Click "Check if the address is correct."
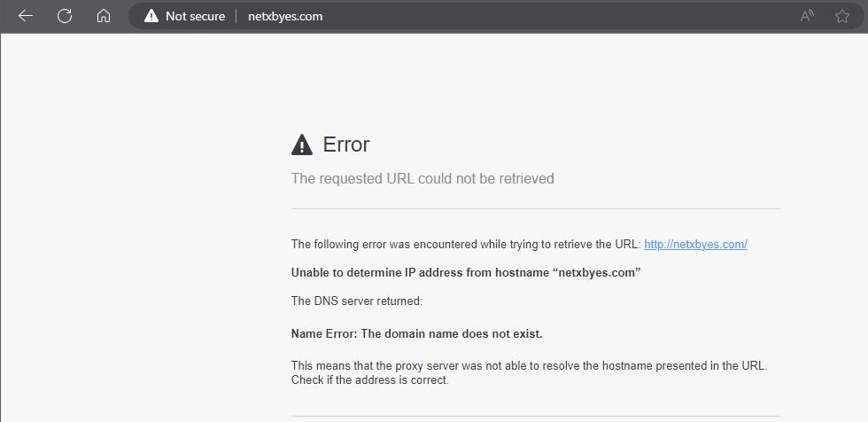Viewport: 868px width, 422px height. coord(370,380)
